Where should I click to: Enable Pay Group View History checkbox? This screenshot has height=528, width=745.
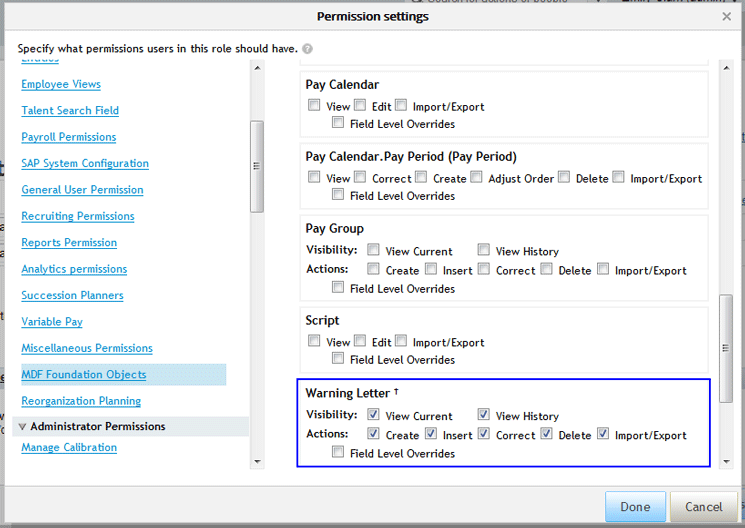[x=483, y=250]
